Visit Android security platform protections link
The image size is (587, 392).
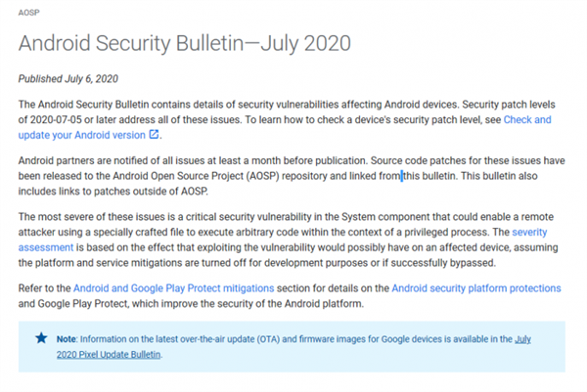pos(476,288)
